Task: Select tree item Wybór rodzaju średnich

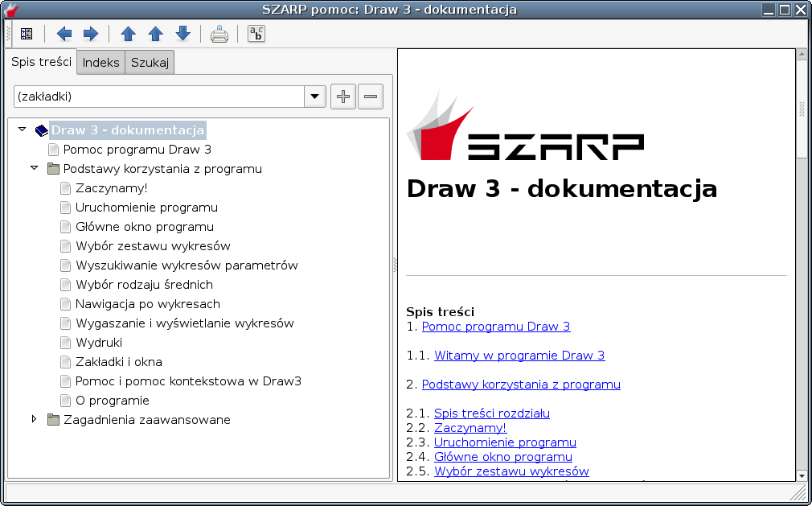Action: (144, 284)
